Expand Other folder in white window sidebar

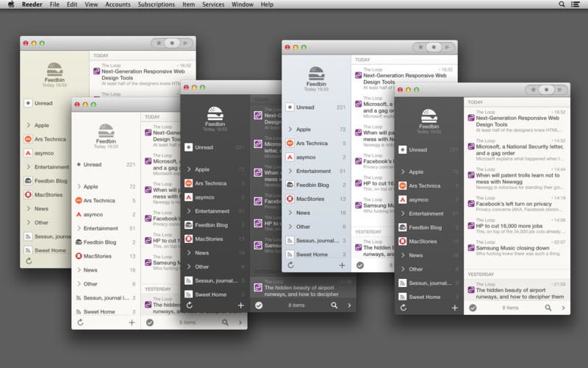79,284
